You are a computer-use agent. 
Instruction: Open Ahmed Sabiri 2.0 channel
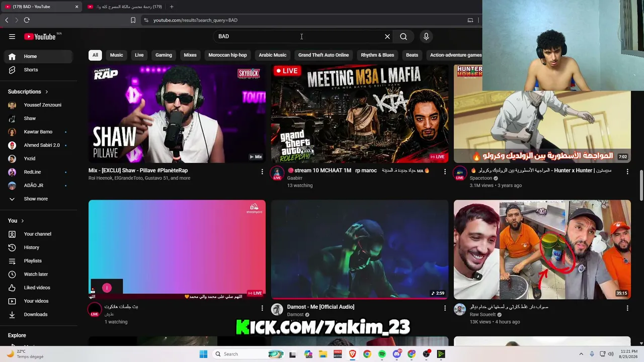click(x=39, y=145)
